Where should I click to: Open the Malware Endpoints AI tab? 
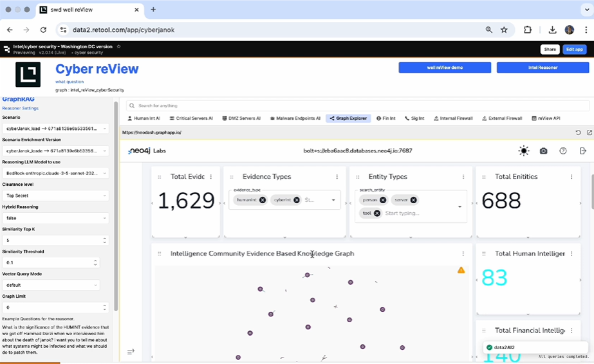coord(295,118)
